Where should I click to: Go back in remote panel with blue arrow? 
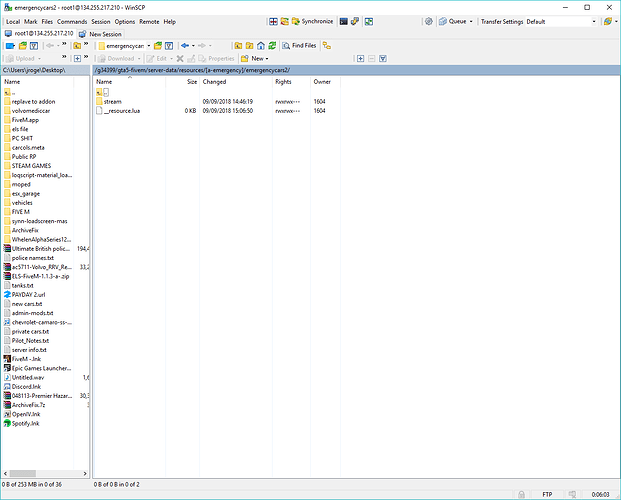click(x=185, y=46)
